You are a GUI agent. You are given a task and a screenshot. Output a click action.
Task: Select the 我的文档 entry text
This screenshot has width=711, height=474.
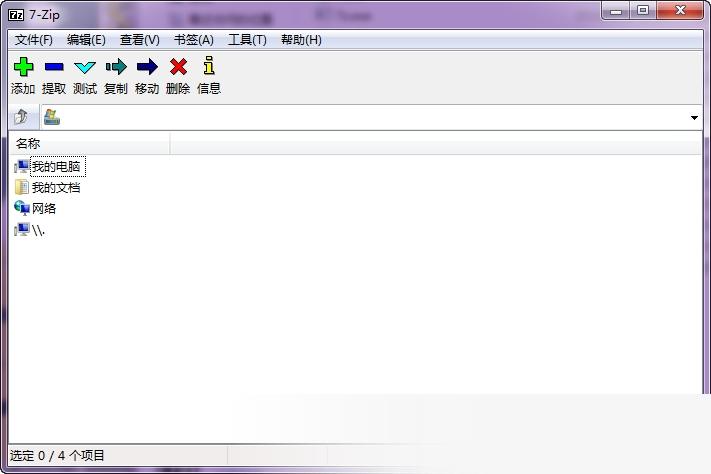(56, 187)
